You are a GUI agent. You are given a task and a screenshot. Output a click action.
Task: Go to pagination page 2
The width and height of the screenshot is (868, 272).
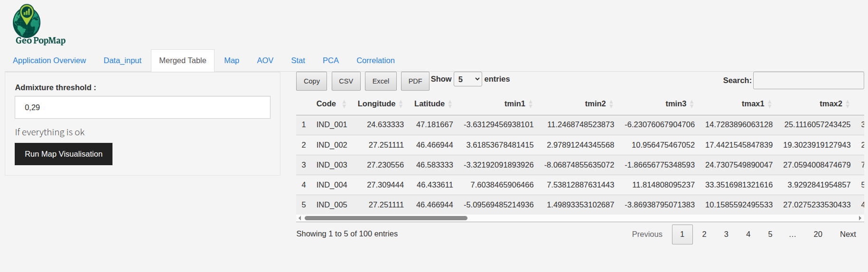(704, 234)
